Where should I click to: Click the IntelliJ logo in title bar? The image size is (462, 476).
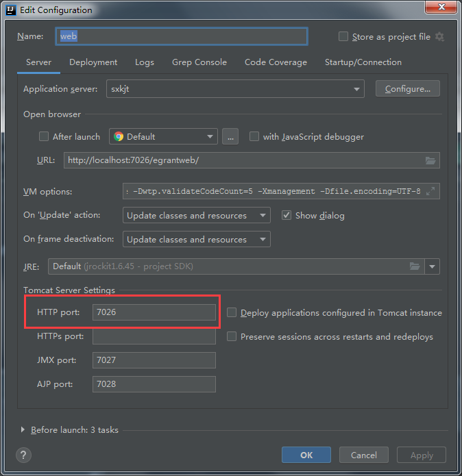coord(10,10)
